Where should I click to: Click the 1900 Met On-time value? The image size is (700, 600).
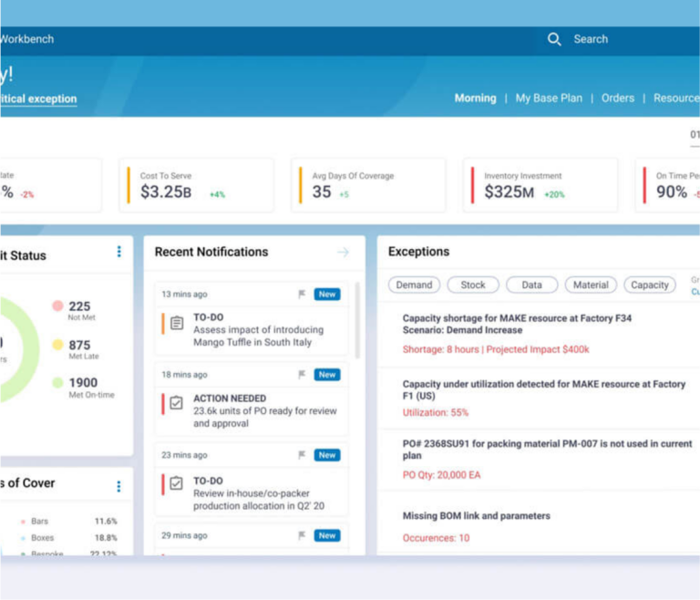[83, 383]
